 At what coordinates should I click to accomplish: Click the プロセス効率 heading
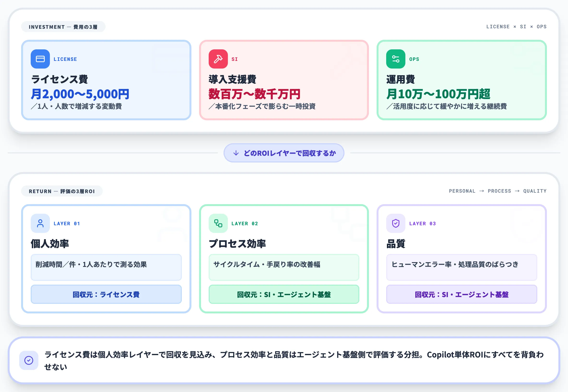tap(237, 244)
